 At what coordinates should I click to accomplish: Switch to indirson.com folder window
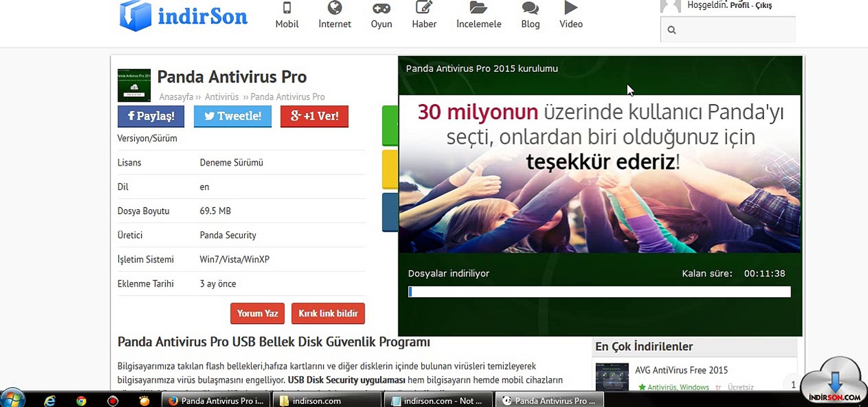point(328,401)
